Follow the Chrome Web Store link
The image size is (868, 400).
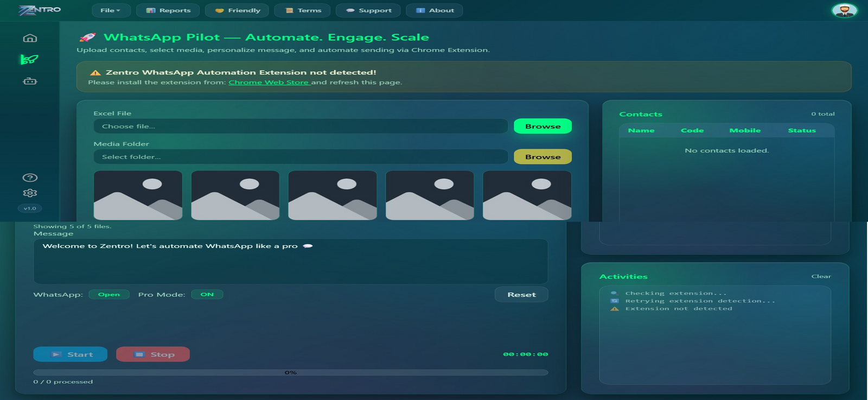269,82
